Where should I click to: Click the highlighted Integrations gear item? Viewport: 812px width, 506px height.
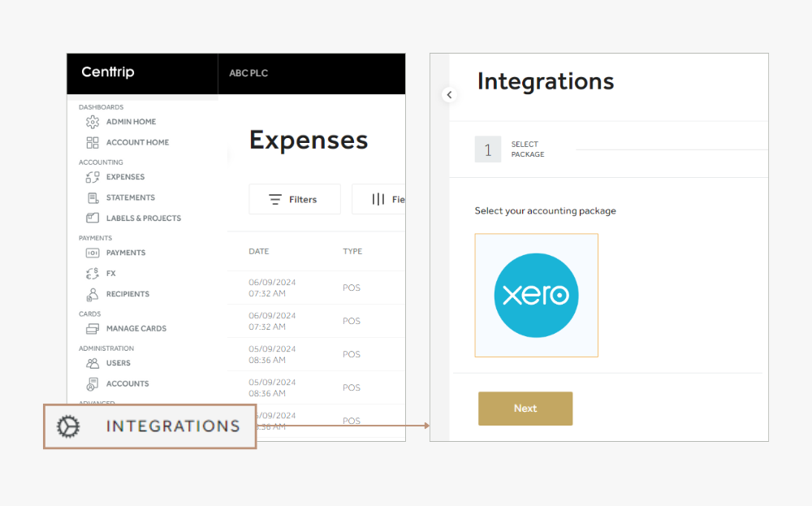point(149,426)
